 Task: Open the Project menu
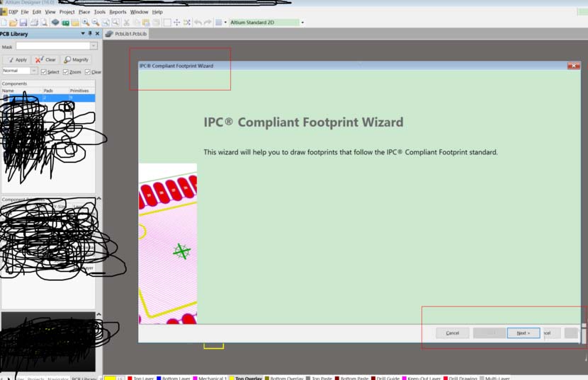(x=67, y=12)
